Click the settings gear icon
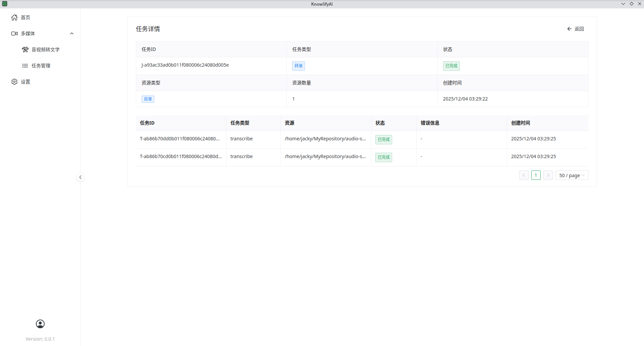The image size is (644, 346). click(x=14, y=82)
